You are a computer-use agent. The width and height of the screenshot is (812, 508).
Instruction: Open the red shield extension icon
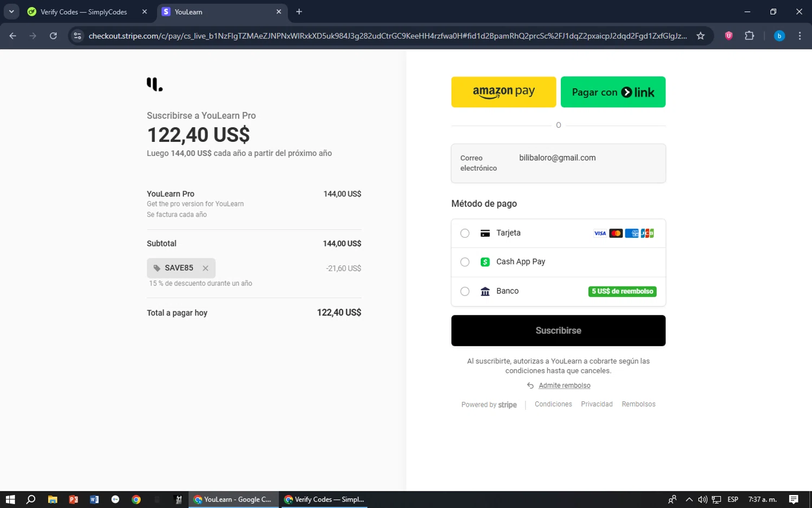click(x=729, y=36)
